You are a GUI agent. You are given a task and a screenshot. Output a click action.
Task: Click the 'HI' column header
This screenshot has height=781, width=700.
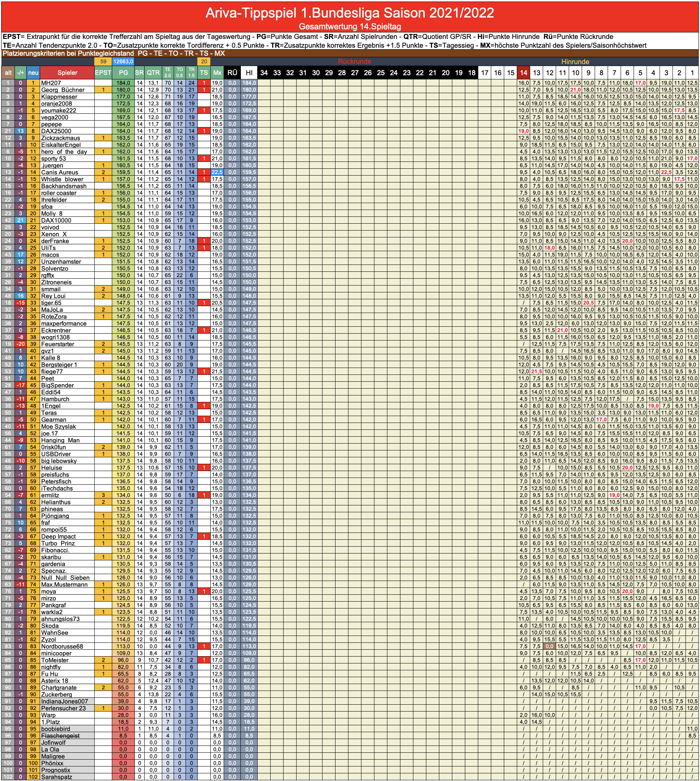pyautogui.click(x=249, y=72)
